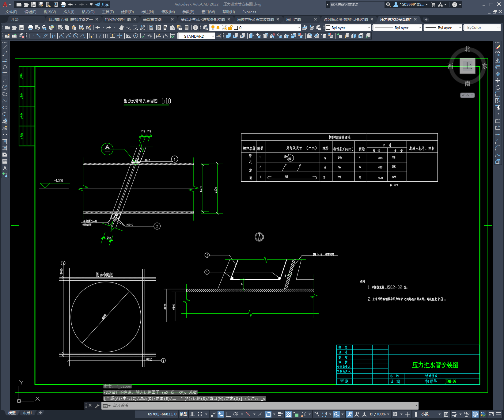The width and height of the screenshot is (504, 420).
Task: Click the 北 north label on the ViewCube compass
Action: [467, 49]
